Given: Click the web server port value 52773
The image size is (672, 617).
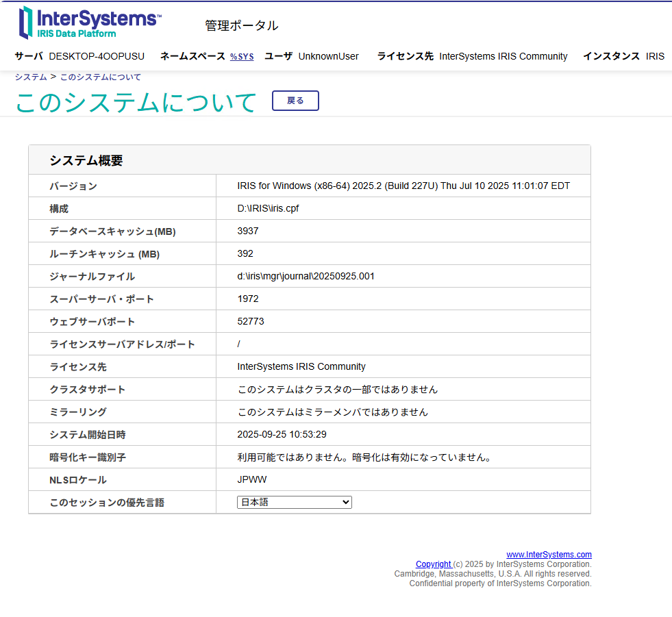Looking at the screenshot, I should coord(251,322).
